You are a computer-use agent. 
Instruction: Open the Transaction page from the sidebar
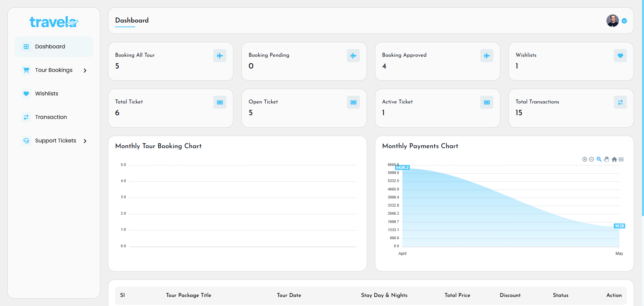tap(51, 117)
